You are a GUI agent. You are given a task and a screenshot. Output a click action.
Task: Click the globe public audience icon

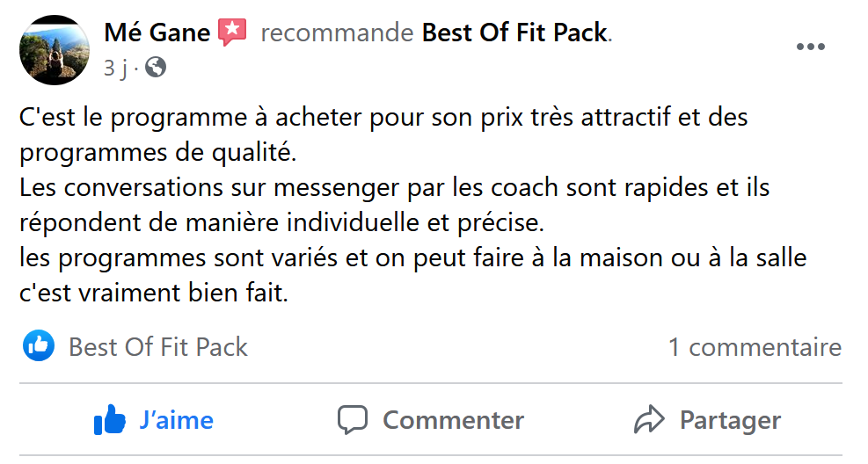point(156,67)
